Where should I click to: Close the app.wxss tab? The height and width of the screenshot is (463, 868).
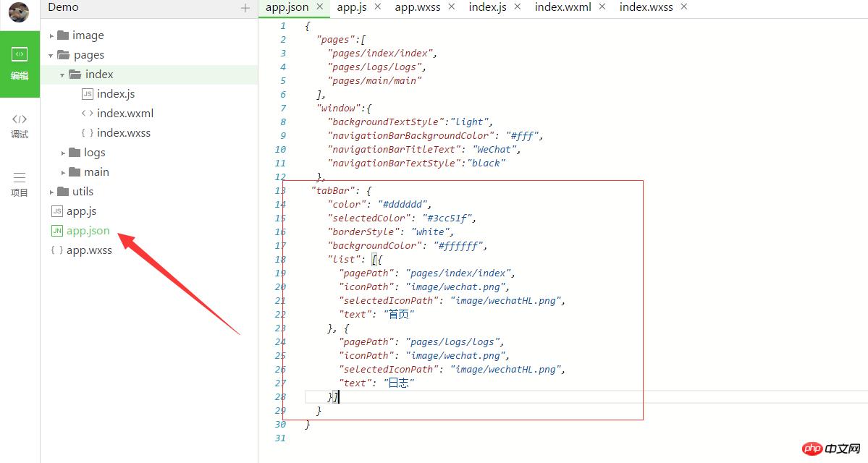(452, 7)
